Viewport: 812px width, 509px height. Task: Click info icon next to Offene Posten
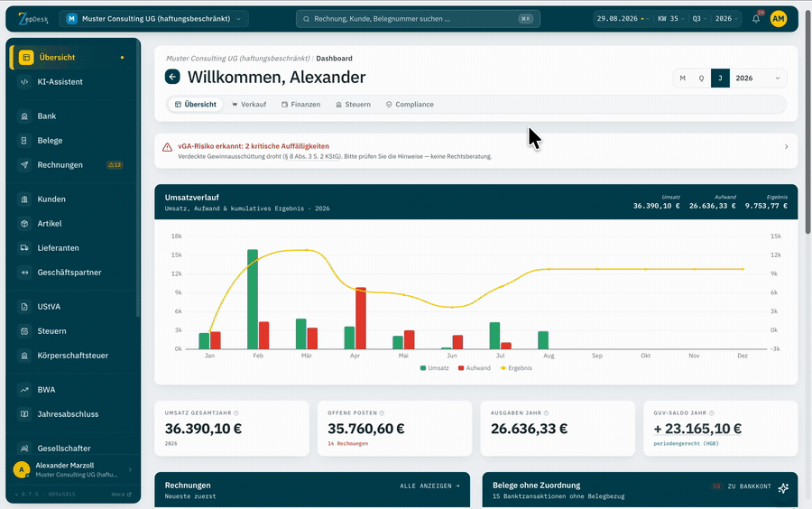tap(382, 412)
